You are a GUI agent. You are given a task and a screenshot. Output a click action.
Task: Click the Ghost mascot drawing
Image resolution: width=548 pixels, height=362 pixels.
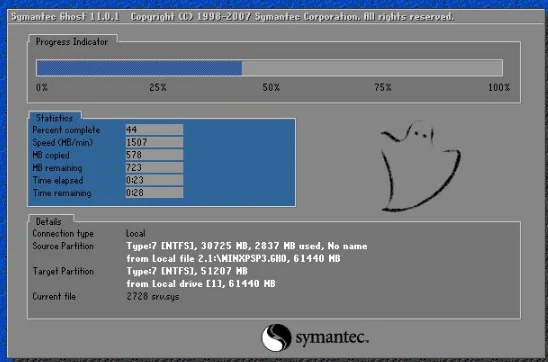point(420,167)
